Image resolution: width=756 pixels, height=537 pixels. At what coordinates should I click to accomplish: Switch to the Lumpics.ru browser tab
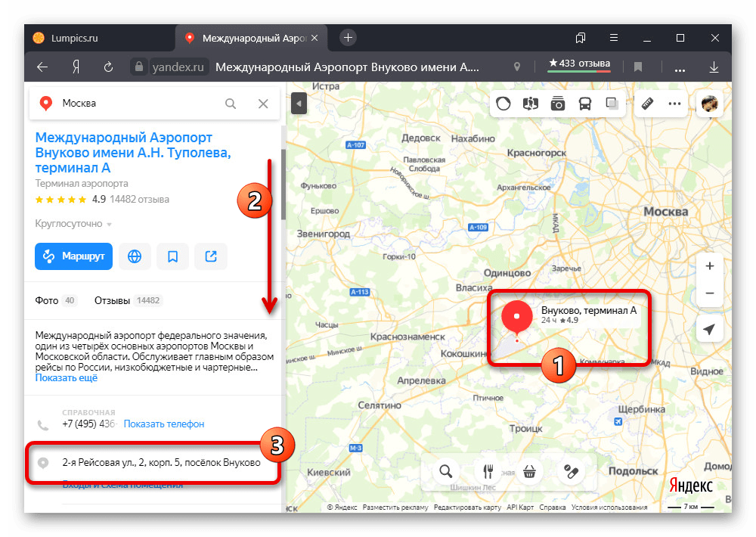pos(75,38)
